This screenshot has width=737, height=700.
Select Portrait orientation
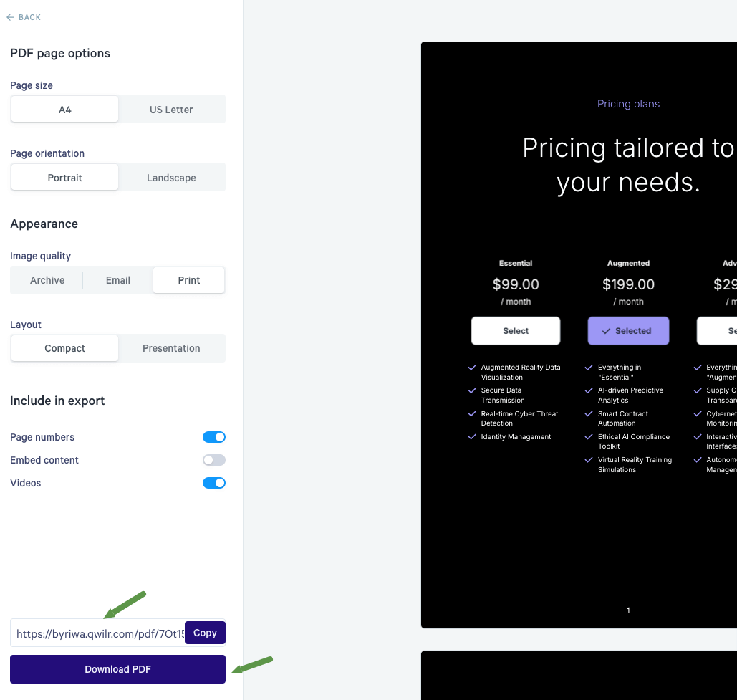(65, 178)
